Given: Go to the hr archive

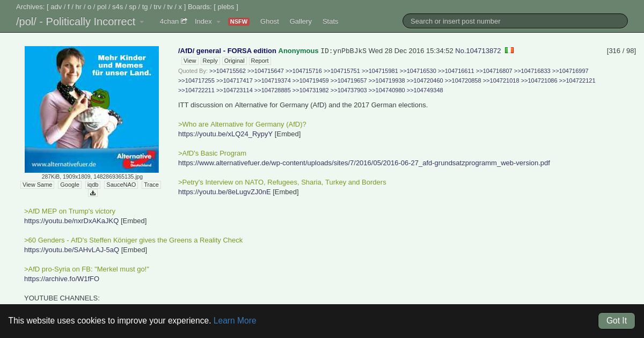Looking at the screenshot, I should point(78,7).
